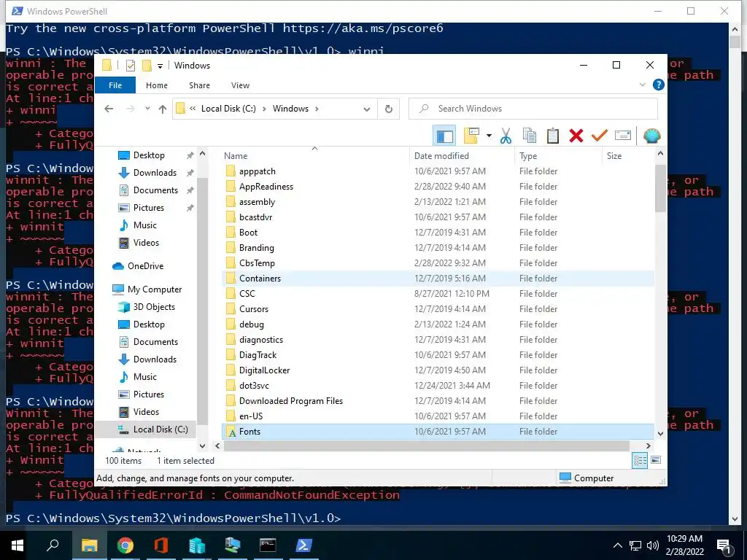Unpin Desktop using its pin icon

[190, 155]
